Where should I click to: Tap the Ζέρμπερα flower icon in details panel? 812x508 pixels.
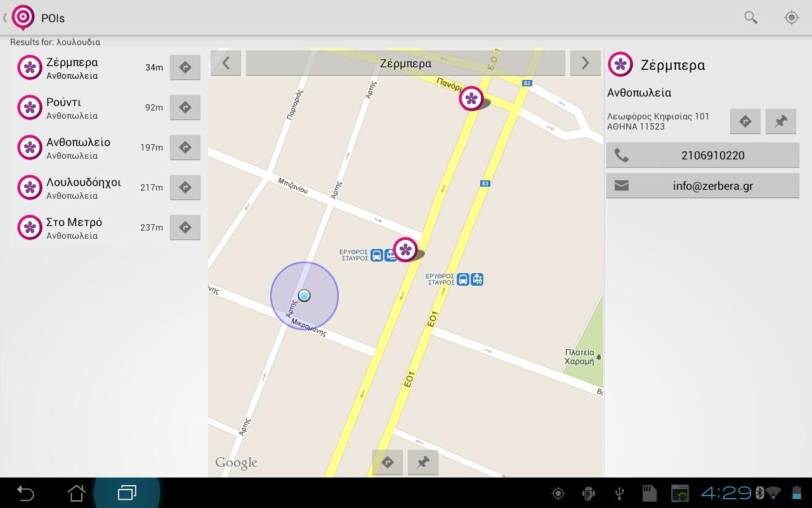620,64
